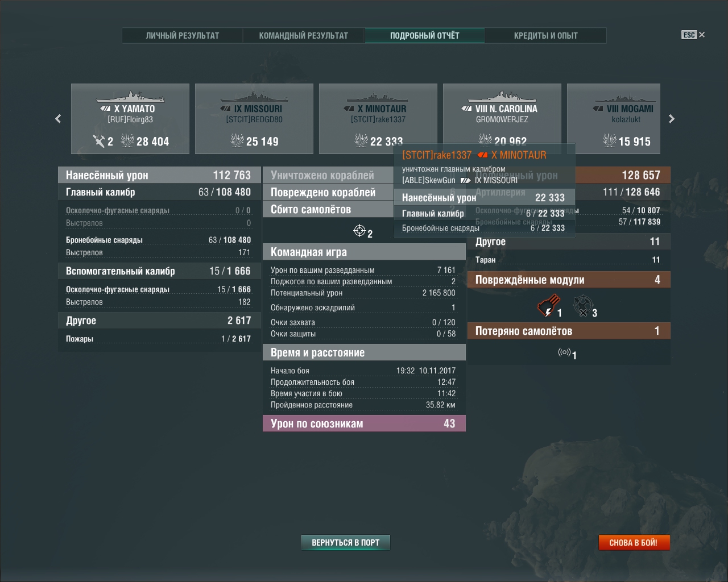Viewport: 728px width, 582px height.
Task: Click the kills icon on Yamato card
Action: pyautogui.click(x=99, y=141)
